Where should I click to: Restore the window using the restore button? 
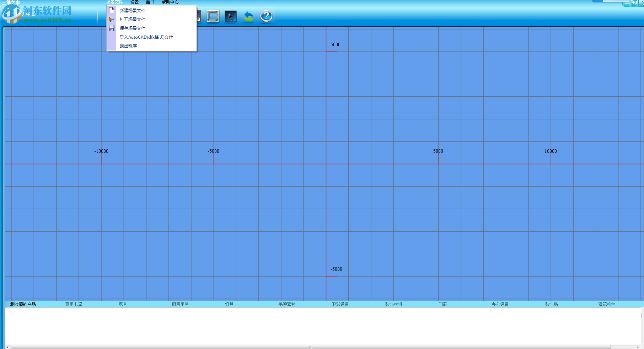pyautogui.click(x=634, y=3)
